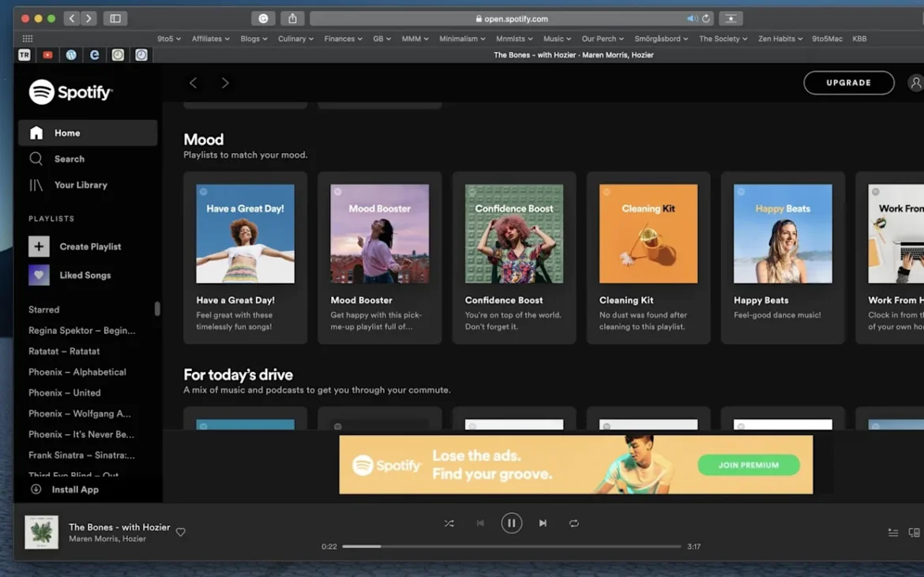The image size is (924, 577).
Task: Pause the currently playing track
Action: pyautogui.click(x=511, y=523)
